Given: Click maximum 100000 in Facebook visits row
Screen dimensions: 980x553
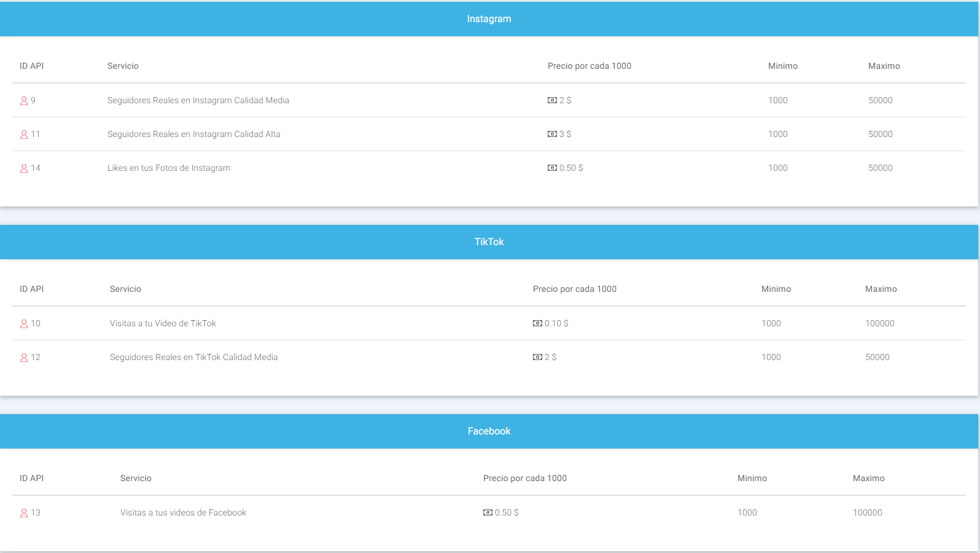Looking at the screenshot, I should [868, 512].
